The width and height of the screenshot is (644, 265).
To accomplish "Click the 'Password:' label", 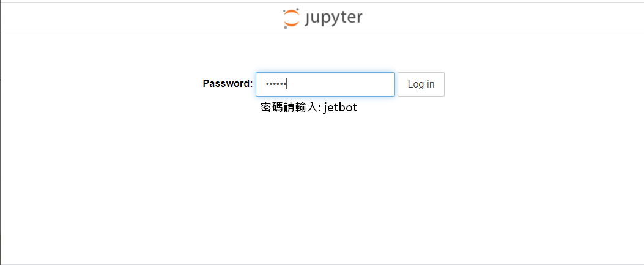I will [x=228, y=84].
